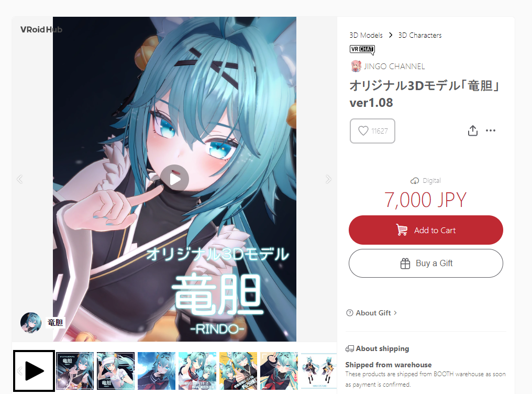The height and width of the screenshot is (394, 532).
Task: Select the yellow background thumbnail
Action: (x=238, y=371)
